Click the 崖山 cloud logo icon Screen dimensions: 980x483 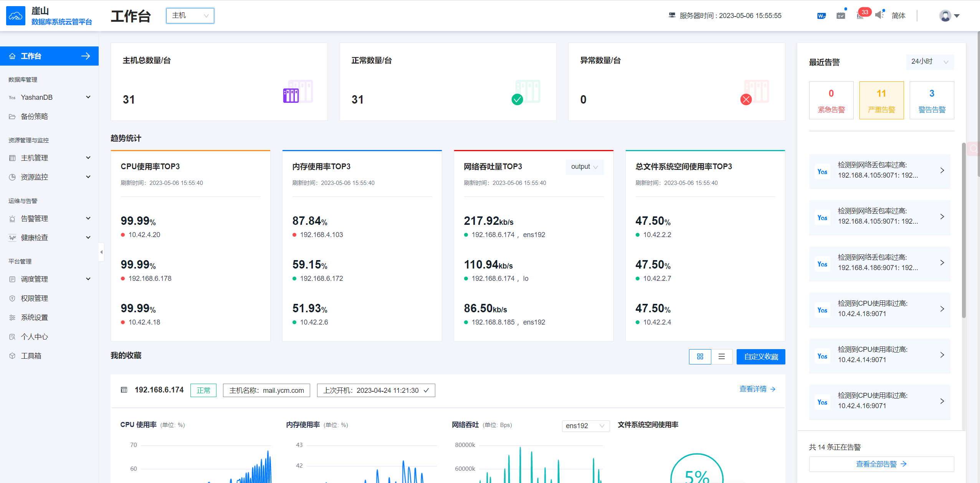click(x=16, y=16)
